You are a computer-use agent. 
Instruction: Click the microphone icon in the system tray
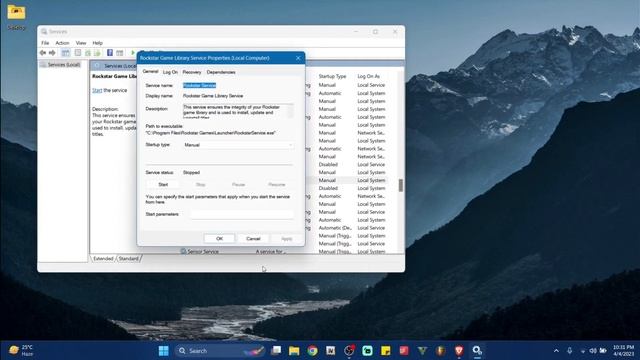pyautogui.click(x=569, y=351)
